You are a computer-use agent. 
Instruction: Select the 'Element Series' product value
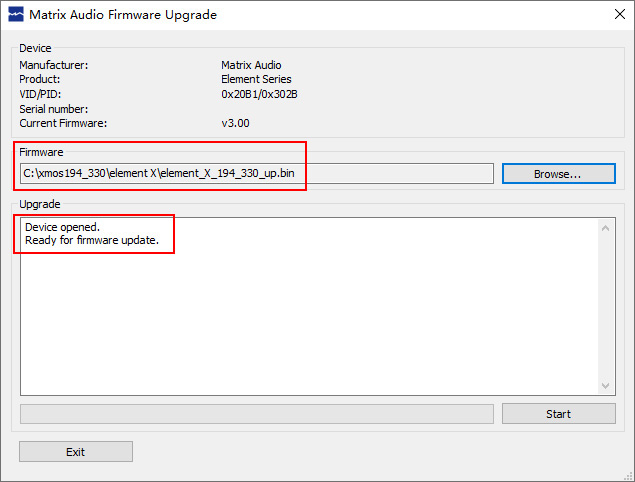pyautogui.click(x=256, y=79)
